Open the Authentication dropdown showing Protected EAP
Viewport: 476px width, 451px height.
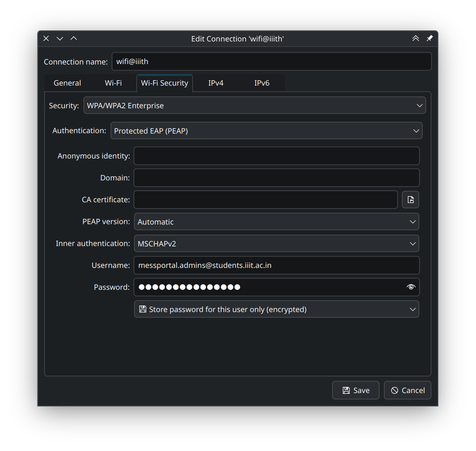[x=266, y=131]
